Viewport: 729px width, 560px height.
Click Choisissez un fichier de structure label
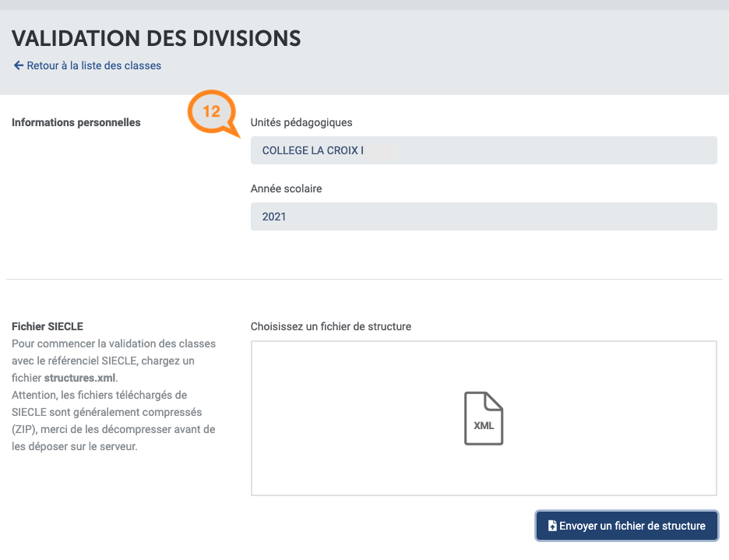click(330, 326)
